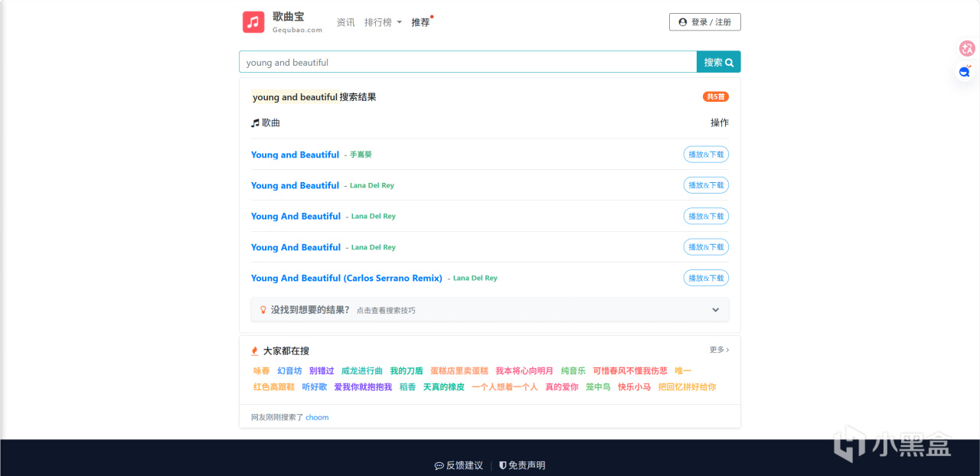Click the lightbulb icon beside 没找到想要的结果
Image resolution: width=980 pixels, height=476 pixels.
click(263, 310)
